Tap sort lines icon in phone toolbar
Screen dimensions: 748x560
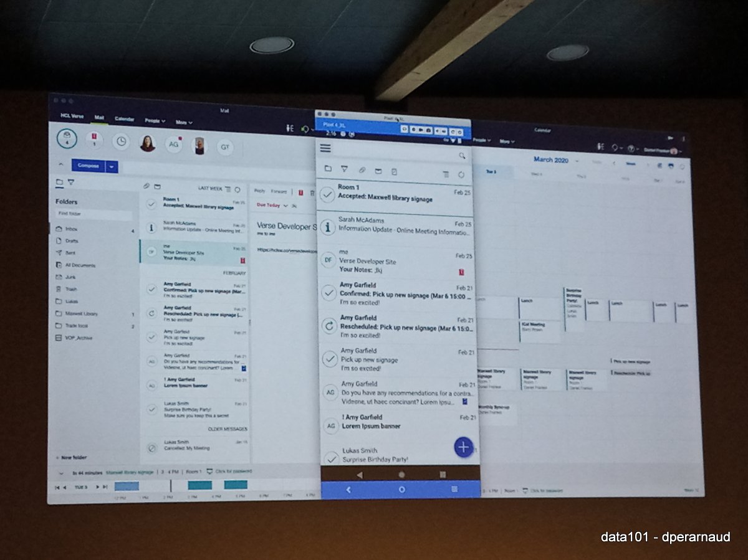click(445, 174)
